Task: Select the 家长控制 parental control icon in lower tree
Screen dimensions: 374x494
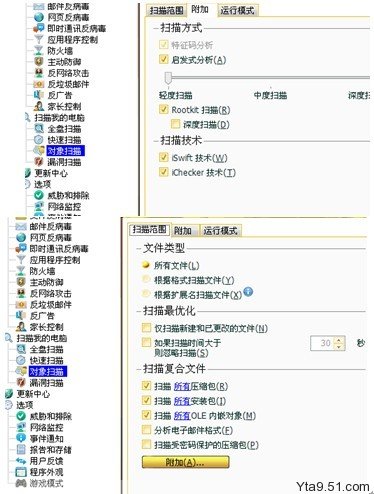Action: 21,327
